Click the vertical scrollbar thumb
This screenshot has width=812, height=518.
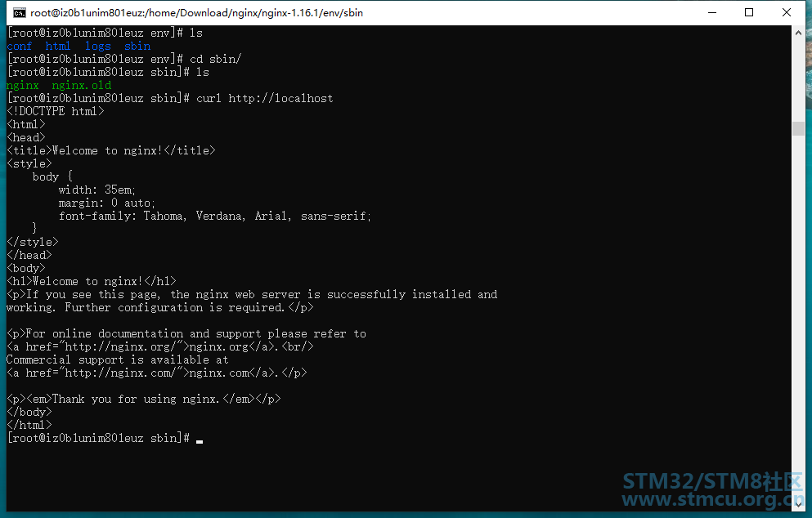point(798,127)
